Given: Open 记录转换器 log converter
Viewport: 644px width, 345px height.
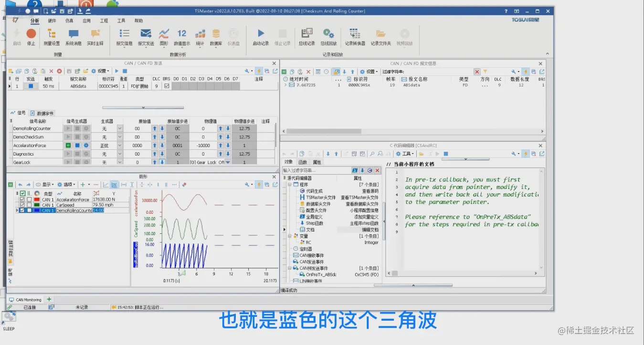Looking at the screenshot, I should coord(355,36).
